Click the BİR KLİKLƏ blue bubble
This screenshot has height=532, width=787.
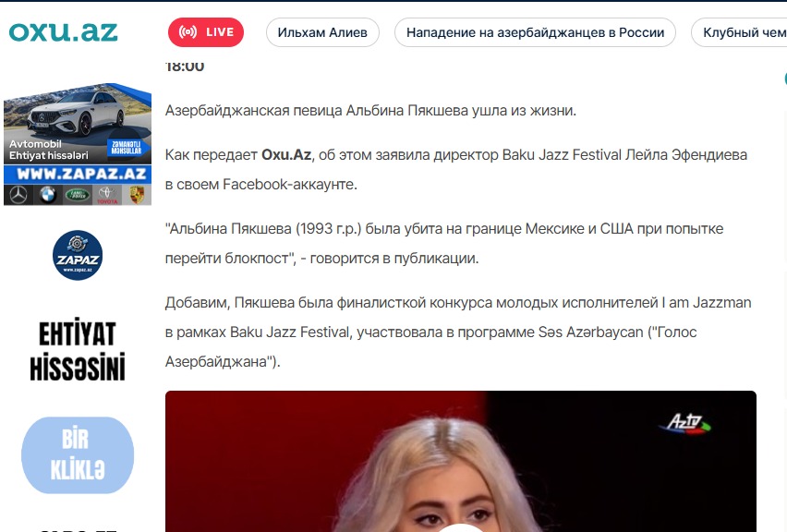[x=78, y=455]
